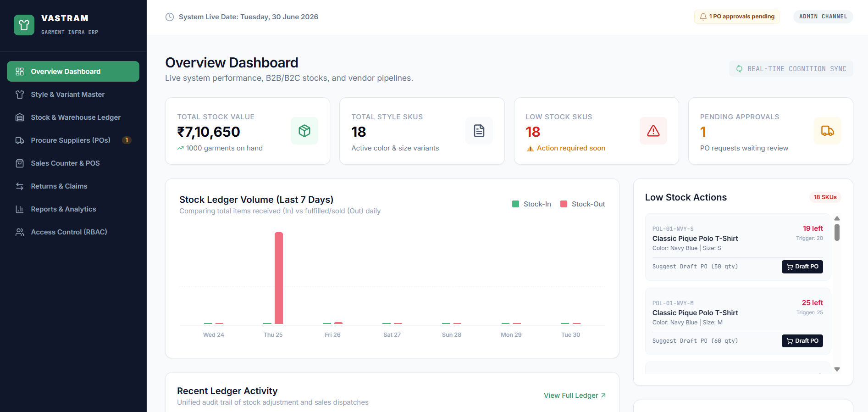Toggle Stock-Out legend red swatch
Image resolution: width=868 pixels, height=412 pixels.
pyautogui.click(x=564, y=204)
